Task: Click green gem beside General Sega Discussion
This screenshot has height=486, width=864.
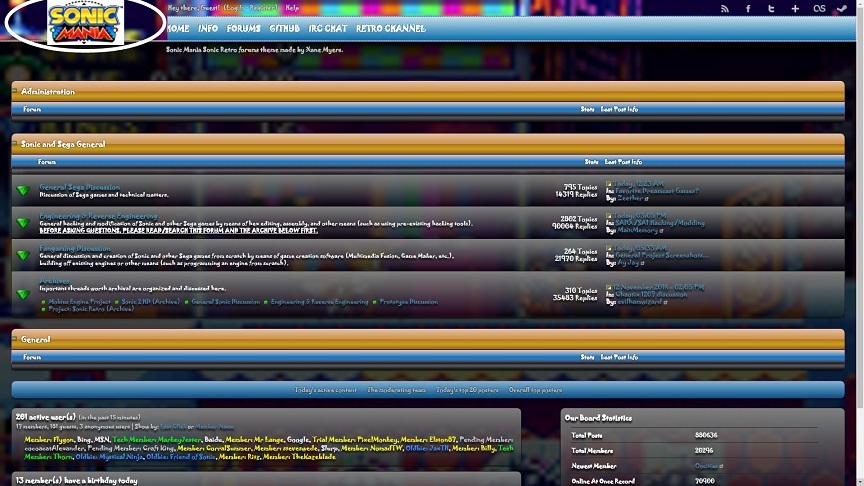Action: pos(23,191)
